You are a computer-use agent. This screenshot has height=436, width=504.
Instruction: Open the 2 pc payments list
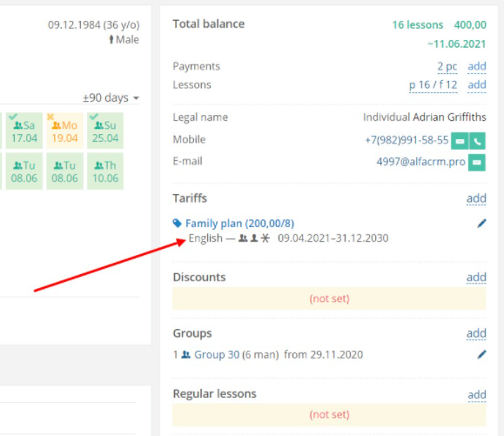447,66
